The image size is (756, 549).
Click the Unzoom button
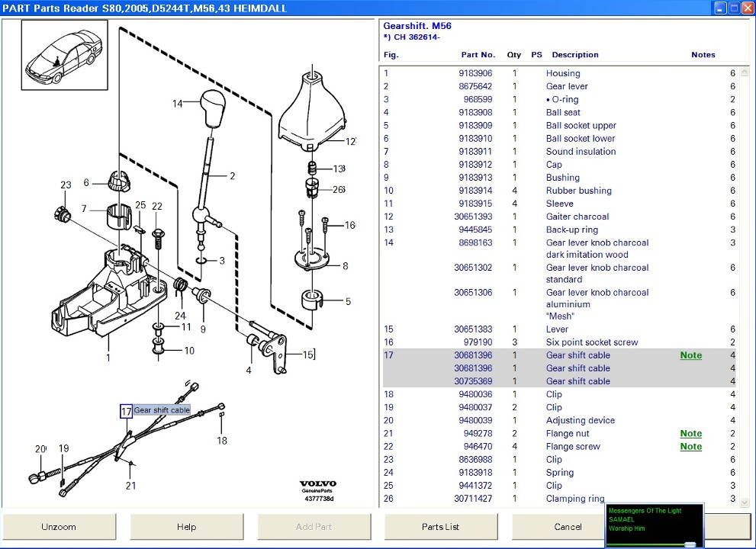[59, 526]
